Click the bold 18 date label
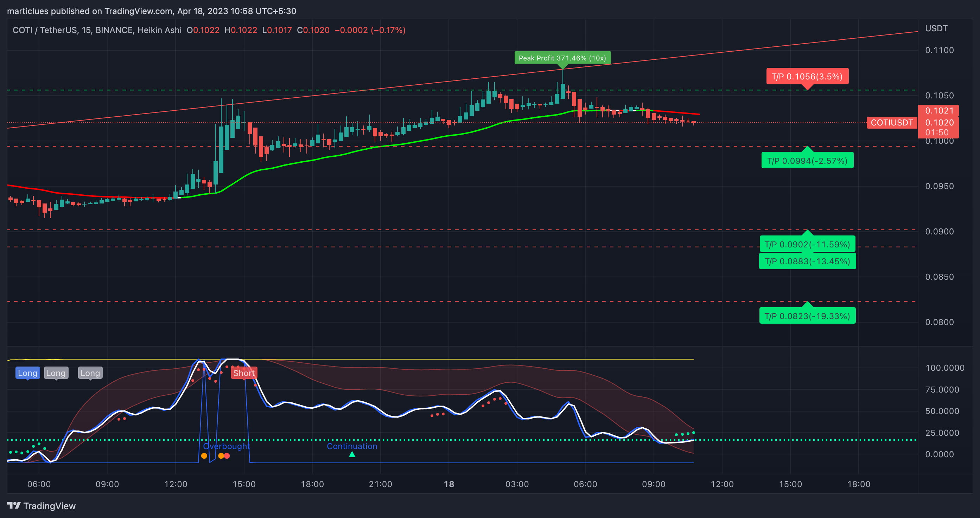Viewport: 980px width, 518px height. point(449,484)
